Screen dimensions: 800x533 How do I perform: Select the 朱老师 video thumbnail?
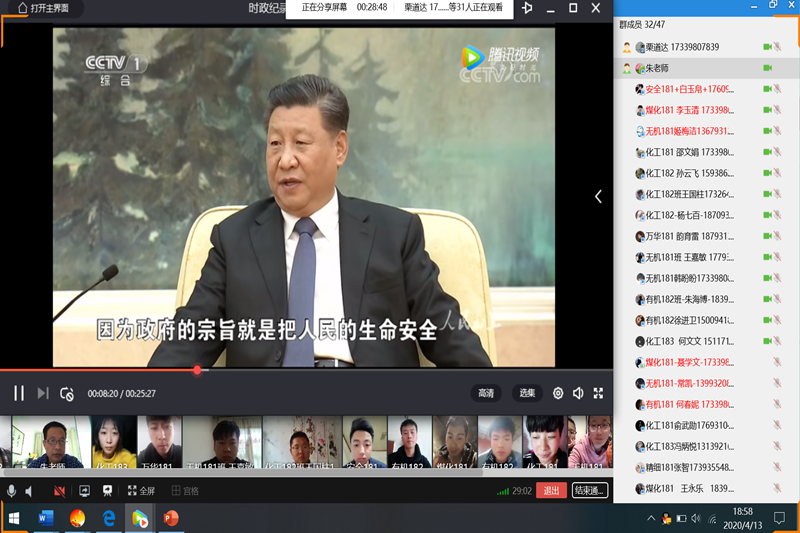[x=52, y=443]
